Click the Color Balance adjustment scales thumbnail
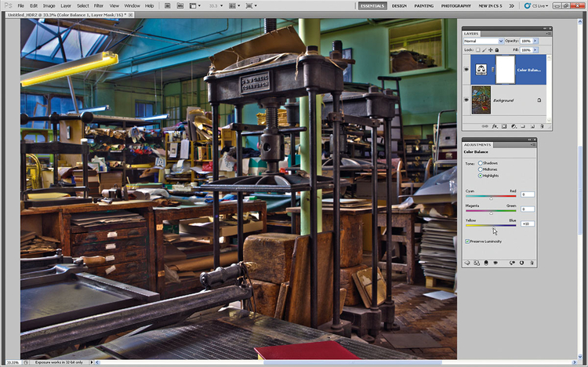Image resolution: width=588 pixels, height=367 pixels. coord(481,70)
